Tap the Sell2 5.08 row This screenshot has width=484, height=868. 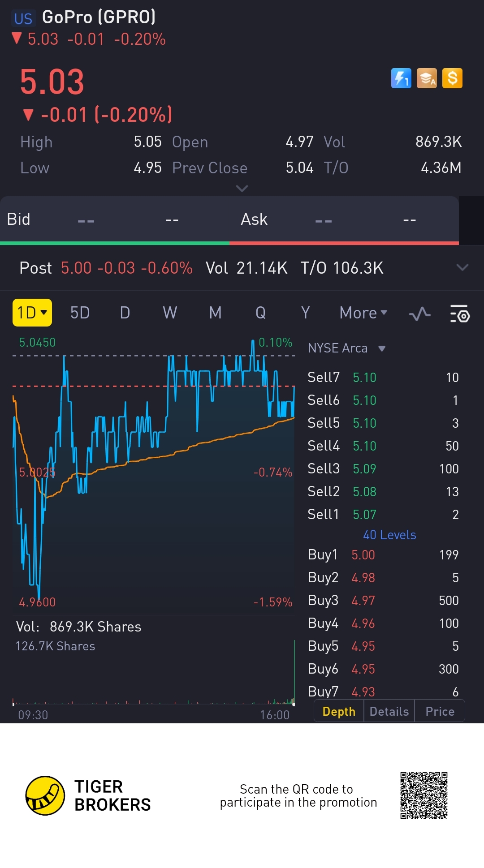pyautogui.click(x=383, y=491)
